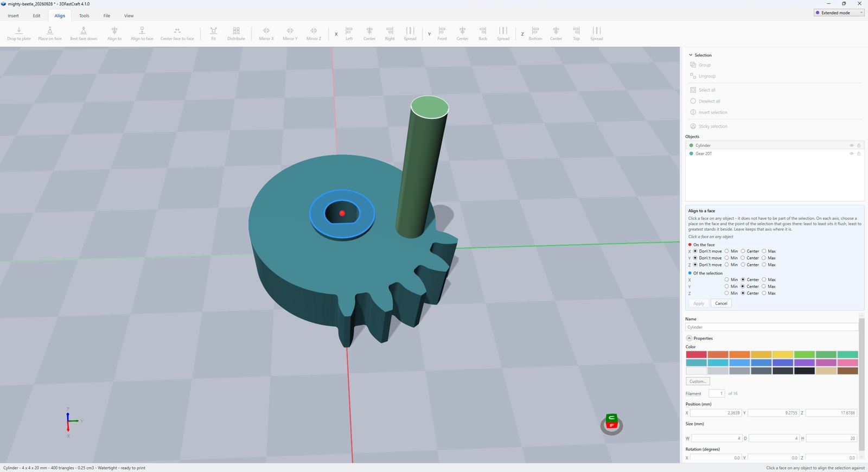Image resolution: width=868 pixels, height=472 pixels.
Task: Click the Drop to plate tool
Action: click(19, 34)
